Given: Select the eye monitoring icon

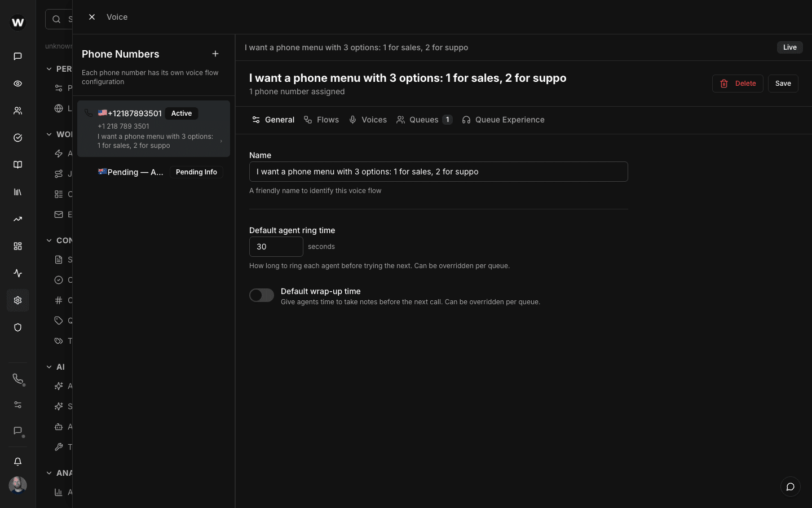Looking at the screenshot, I should (x=17, y=83).
